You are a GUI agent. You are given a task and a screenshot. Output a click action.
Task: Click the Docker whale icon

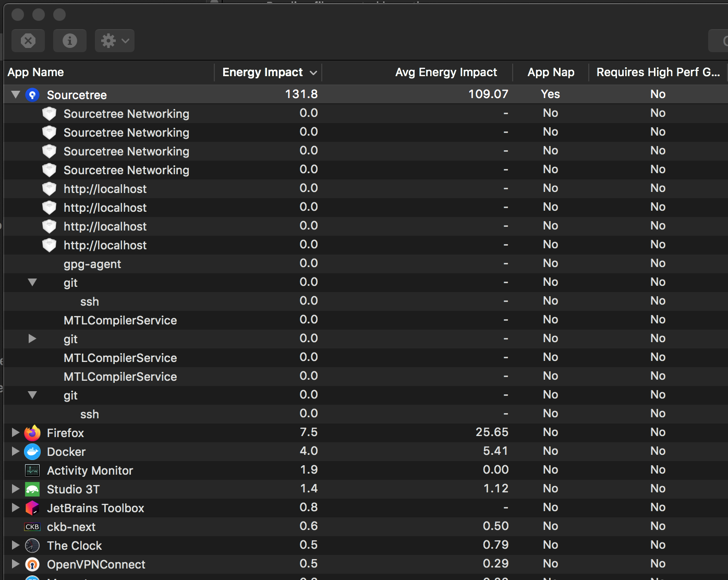tap(32, 452)
